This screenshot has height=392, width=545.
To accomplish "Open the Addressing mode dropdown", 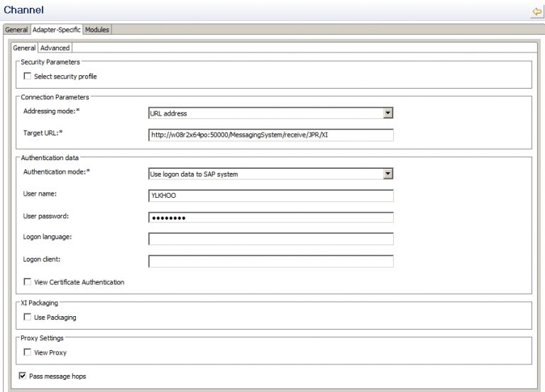I will coord(387,113).
